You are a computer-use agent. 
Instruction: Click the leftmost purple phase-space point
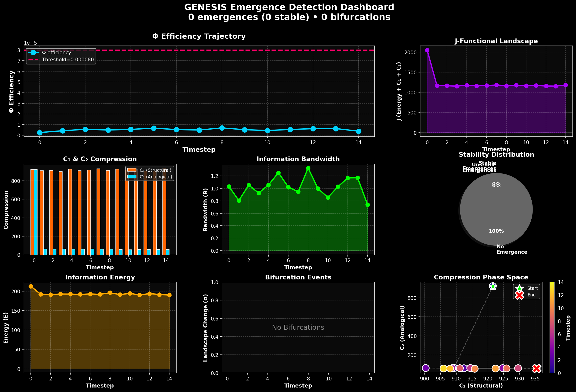(426, 368)
